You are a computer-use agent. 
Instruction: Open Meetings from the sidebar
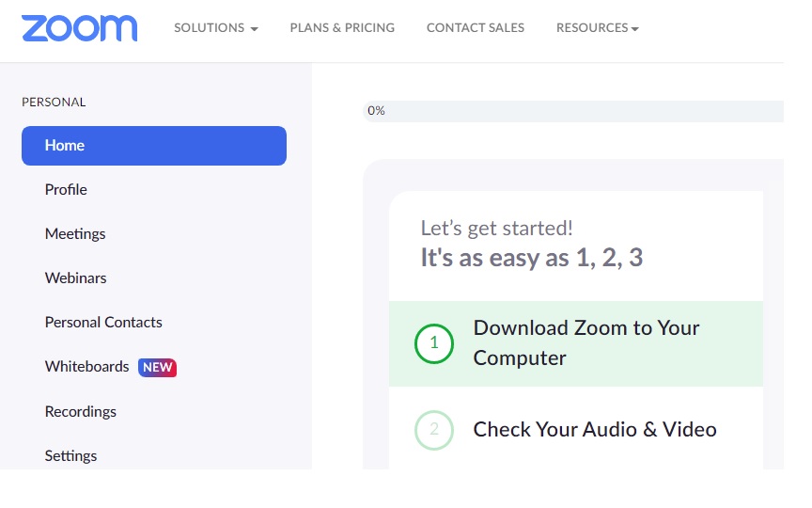(x=75, y=234)
